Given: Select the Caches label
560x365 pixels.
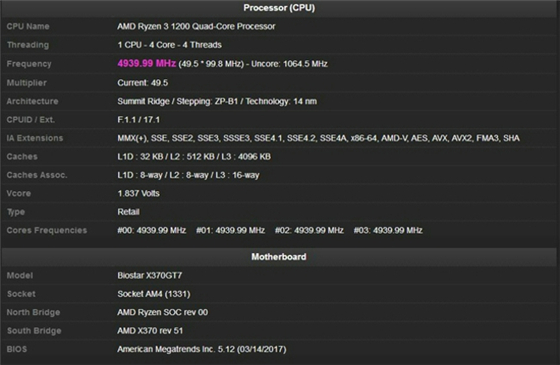Looking at the screenshot, I should click(x=22, y=157).
